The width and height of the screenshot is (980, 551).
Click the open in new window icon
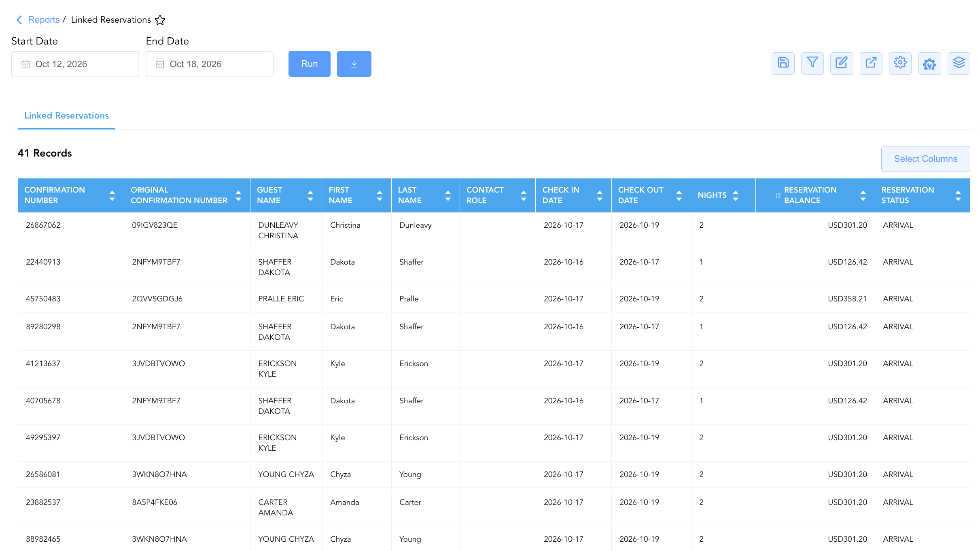871,64
